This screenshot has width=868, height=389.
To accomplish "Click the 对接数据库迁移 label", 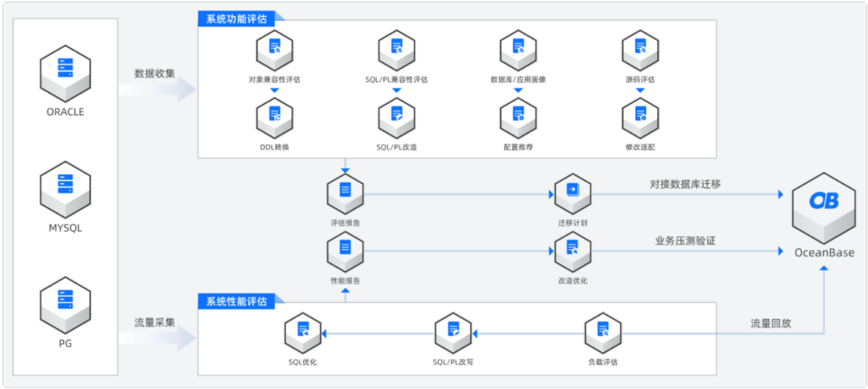I will point(686,183).
